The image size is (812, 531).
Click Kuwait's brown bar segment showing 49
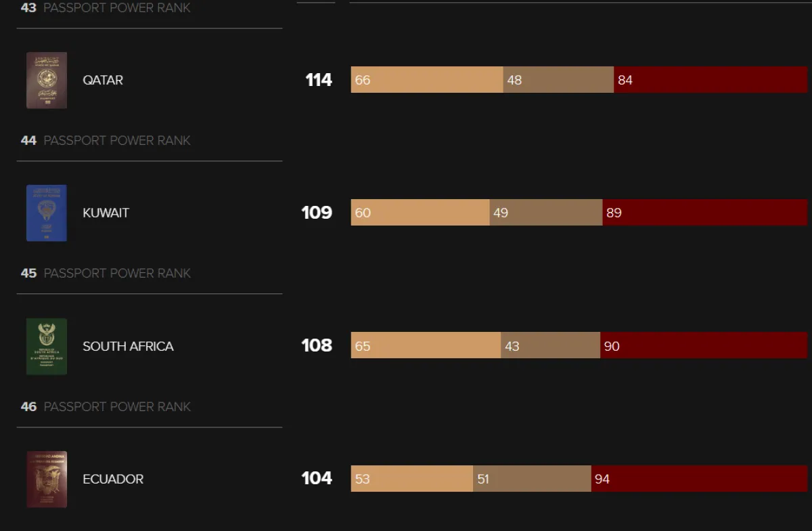pos(546,213)
